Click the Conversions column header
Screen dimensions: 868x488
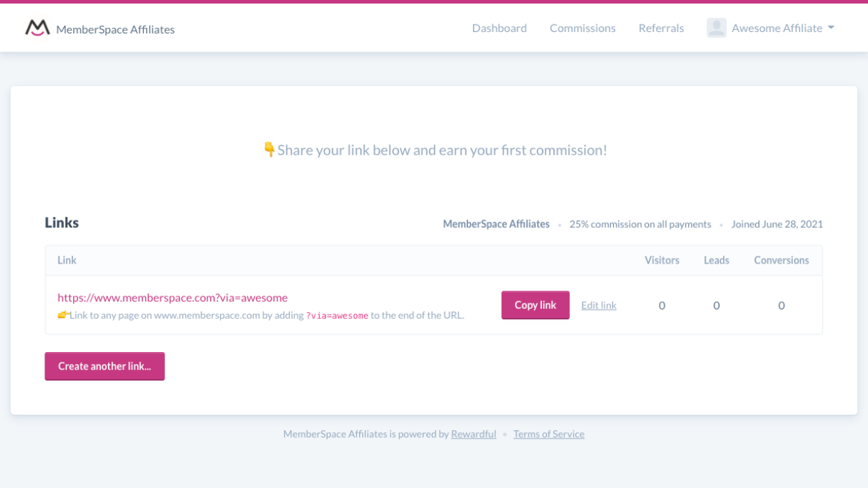781,260
